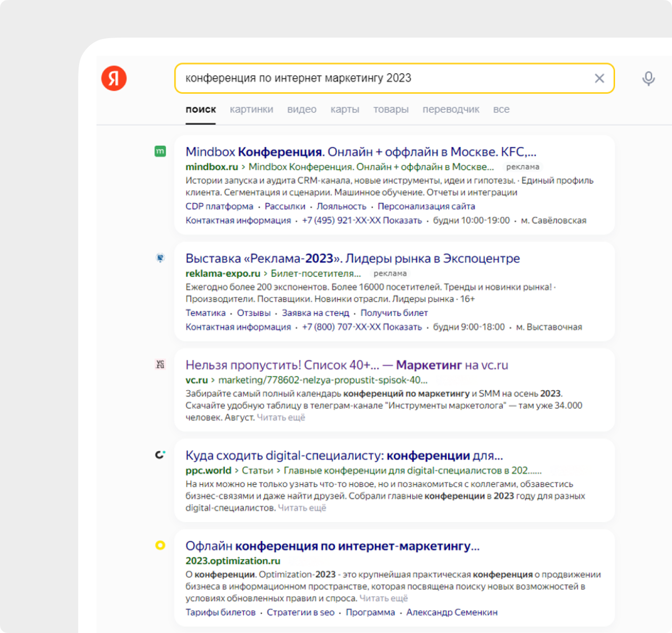
Task: Switch to the видео tab
Action: [x=302, y=110]
